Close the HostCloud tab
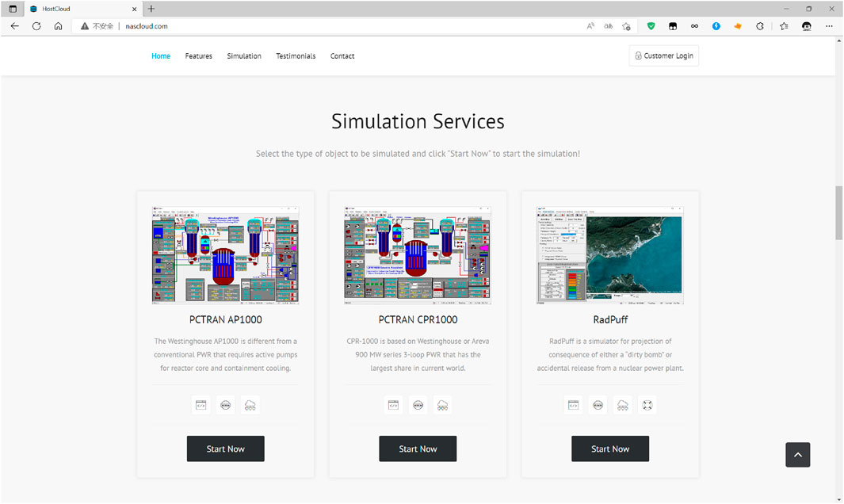The height and width of the screenshot is (504, 844). pyautogui.click(x=134, y=9)
